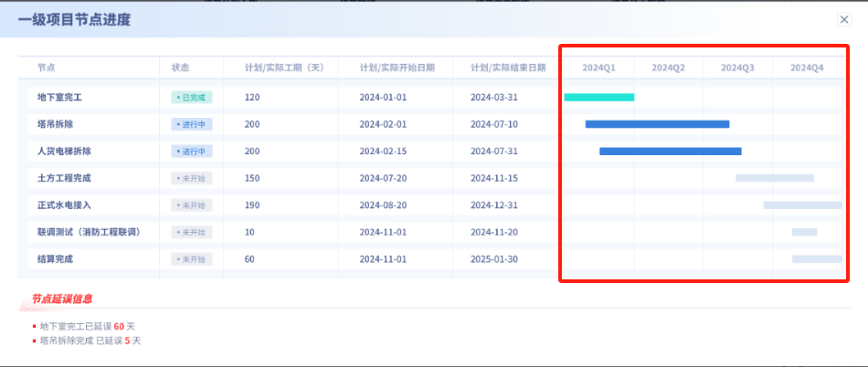Select the 2024Q1 timeline header

coord(599,68)
